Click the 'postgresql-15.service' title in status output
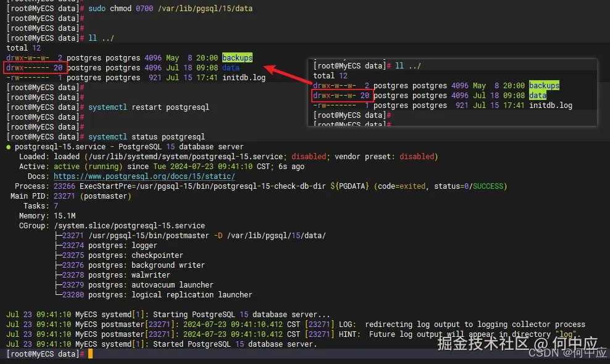The image size is (610, 364). [61, 147]
